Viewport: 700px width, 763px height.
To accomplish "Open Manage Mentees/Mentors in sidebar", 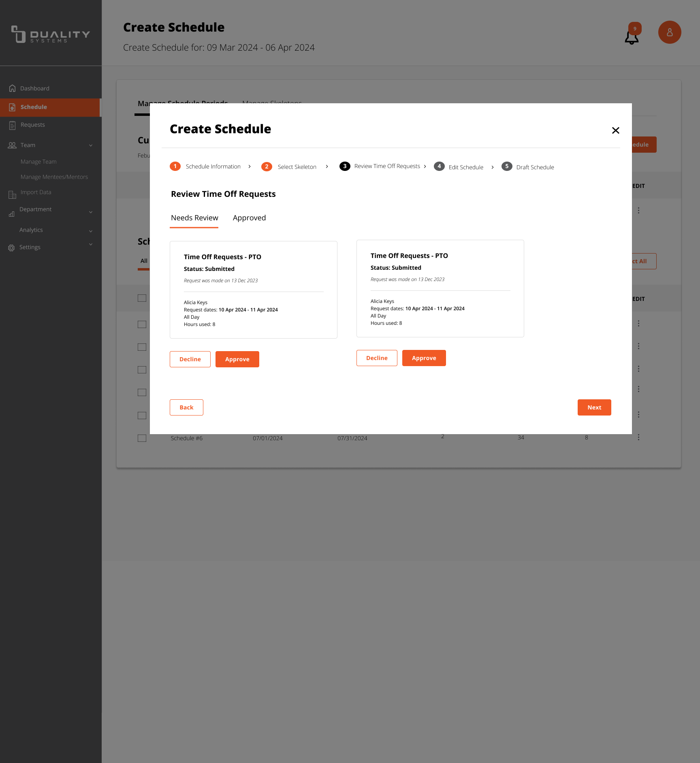I will coord(54,177).
